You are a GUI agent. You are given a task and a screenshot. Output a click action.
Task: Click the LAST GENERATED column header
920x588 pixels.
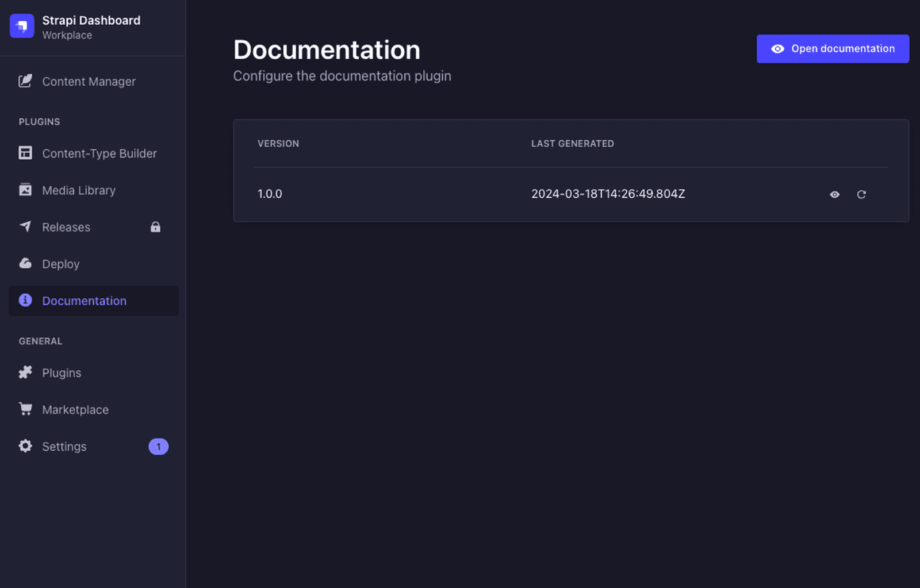573,144
